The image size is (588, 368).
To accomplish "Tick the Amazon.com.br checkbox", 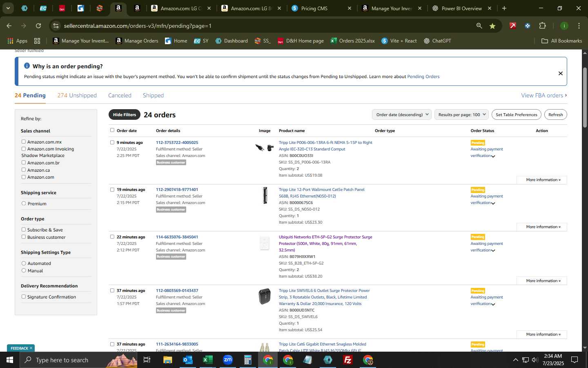I will (24, 162).
